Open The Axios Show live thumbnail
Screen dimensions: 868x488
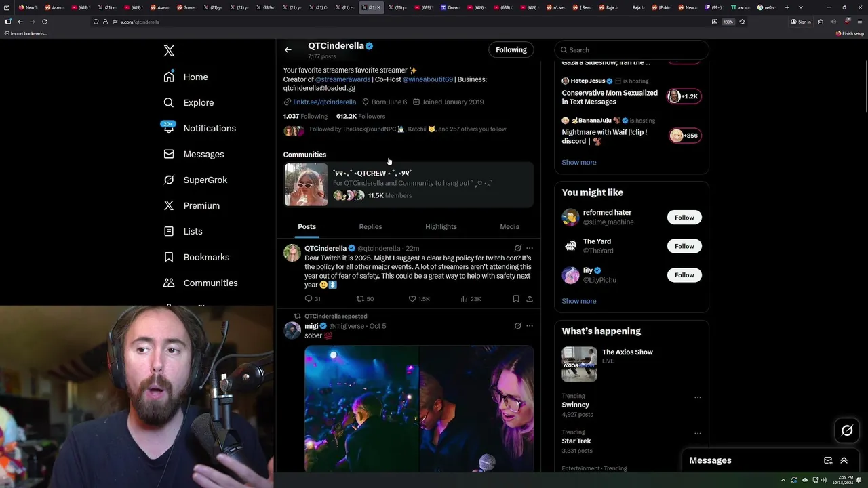coord(579,364)
